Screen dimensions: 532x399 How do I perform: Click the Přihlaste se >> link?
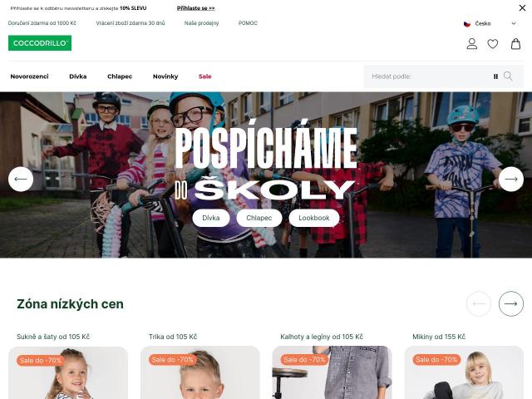point(196,8)
